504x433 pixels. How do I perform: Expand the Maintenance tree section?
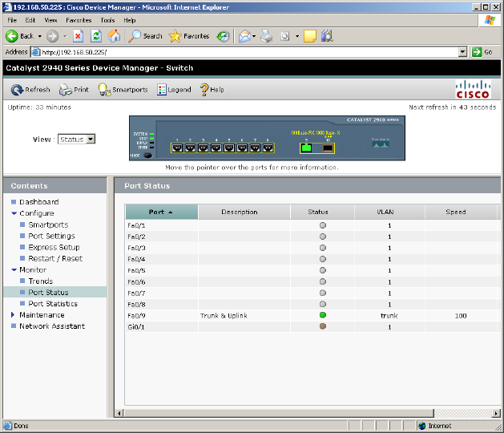(13, 314)
